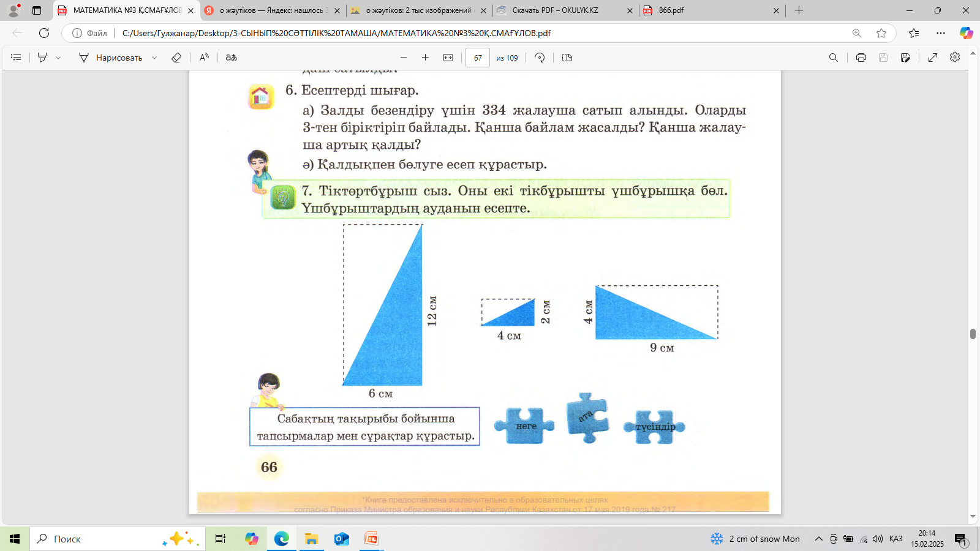Choose Save As for the PDF
This screenshot has height=551, width=980.
pyautogui.click(x=905, y=58)
